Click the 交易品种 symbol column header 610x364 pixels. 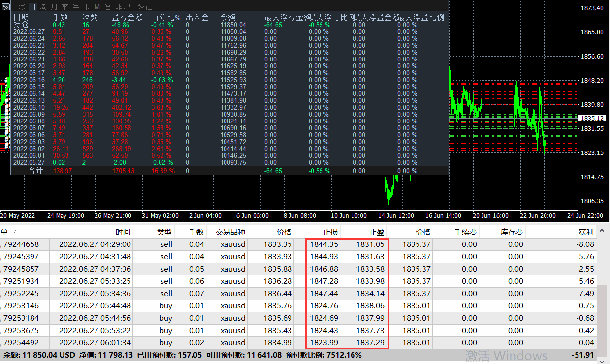(x=230, y=232)
